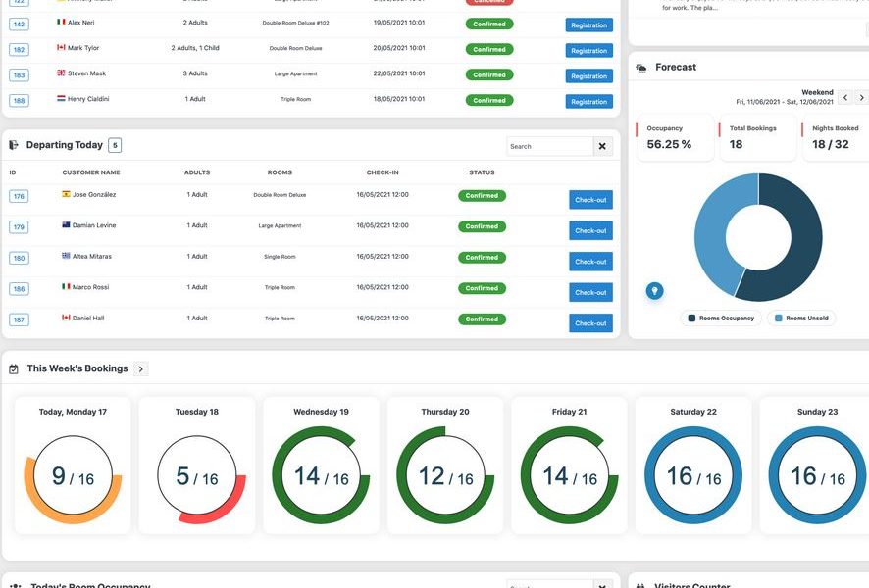Click the This Week's Bookings calendar icon

click(14, 369)
